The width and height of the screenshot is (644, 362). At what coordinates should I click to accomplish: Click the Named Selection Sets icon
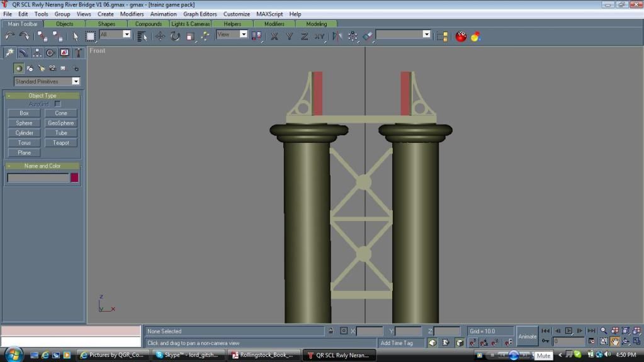[x=442, y=36]
